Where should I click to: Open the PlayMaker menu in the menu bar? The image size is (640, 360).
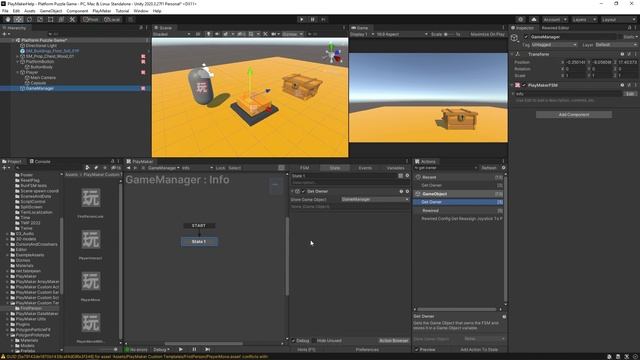pos(102,11)
